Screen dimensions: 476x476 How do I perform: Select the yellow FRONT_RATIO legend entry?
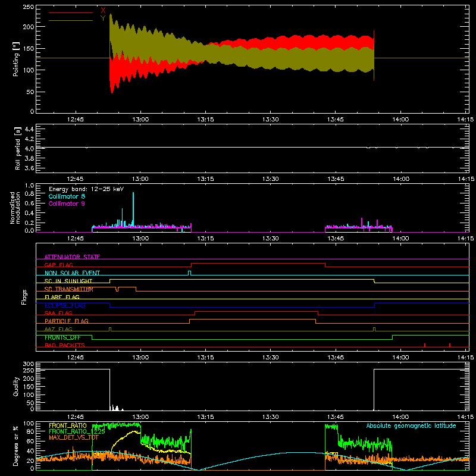(x=67, y=425)
